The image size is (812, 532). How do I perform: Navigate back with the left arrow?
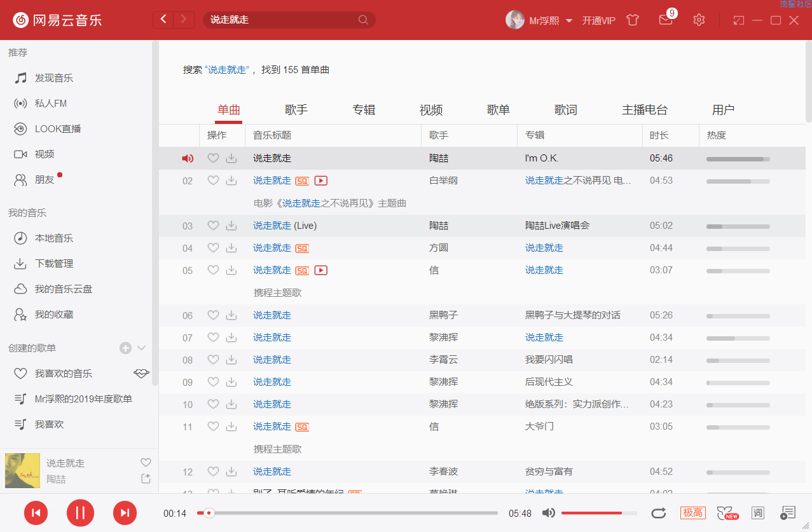pyautogui.click(x=163, y=20)
